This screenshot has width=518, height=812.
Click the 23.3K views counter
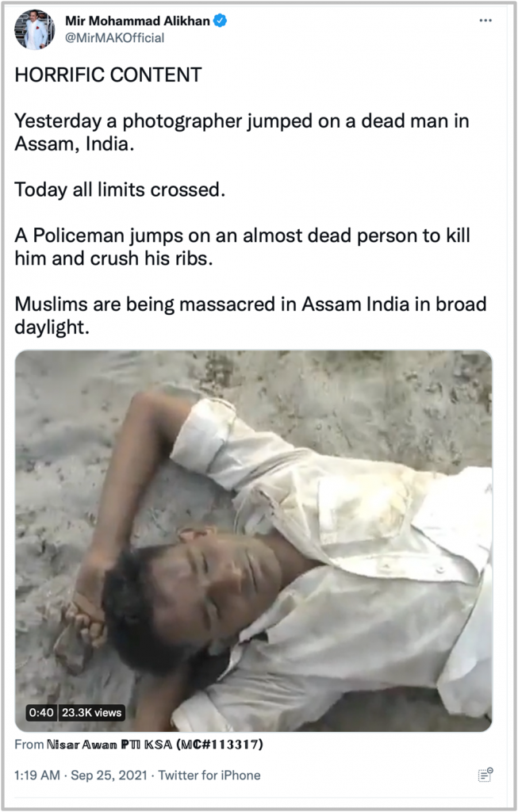pos(91,713)
